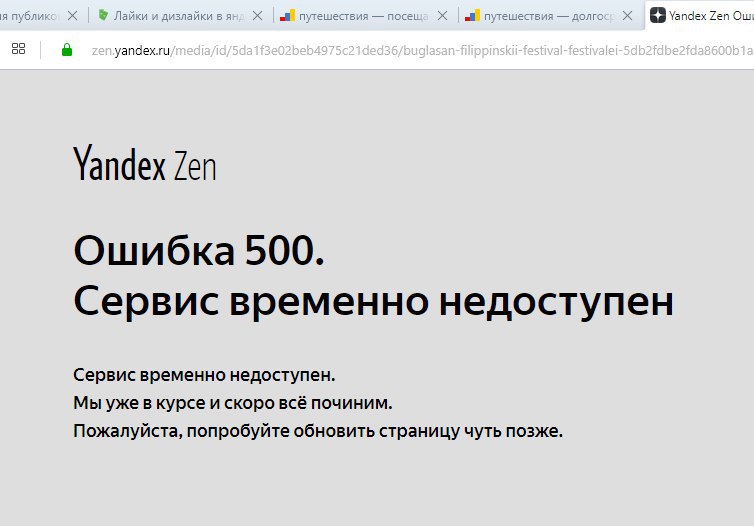Close the 'публико' tab
The image size is (754, 526).
73,16
